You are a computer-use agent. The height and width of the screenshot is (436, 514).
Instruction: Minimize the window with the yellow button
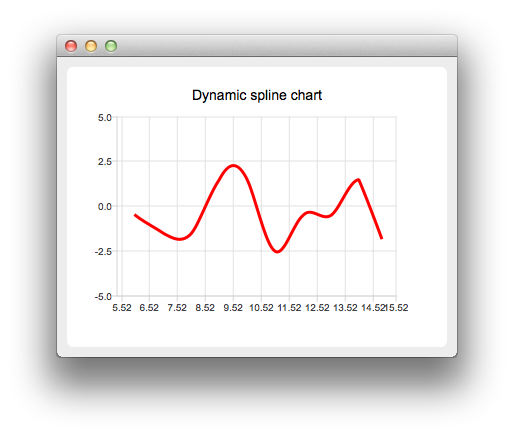pos(91,46)
